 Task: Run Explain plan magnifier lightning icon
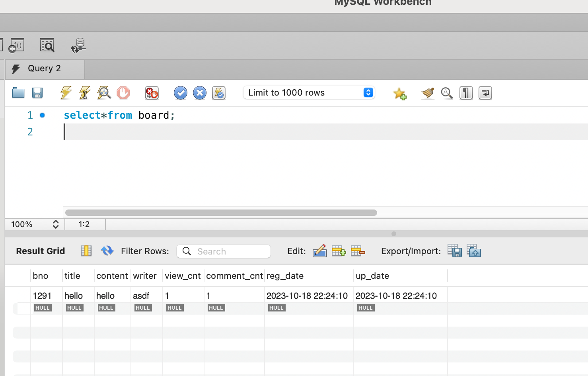click(104, 93)
